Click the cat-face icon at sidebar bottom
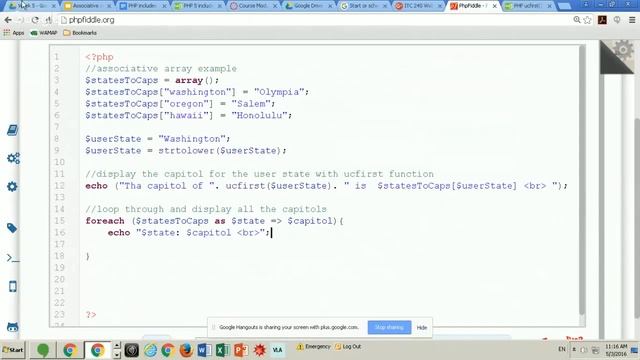Image resolution: width=640 pixels, height=360 pixels. point(13,327)
